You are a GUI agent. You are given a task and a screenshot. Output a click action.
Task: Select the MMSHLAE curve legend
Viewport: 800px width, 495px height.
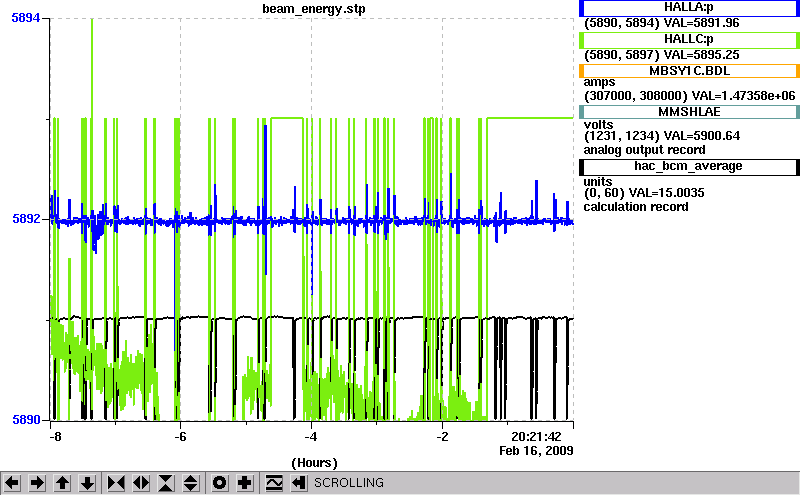[x=689, y=112]
